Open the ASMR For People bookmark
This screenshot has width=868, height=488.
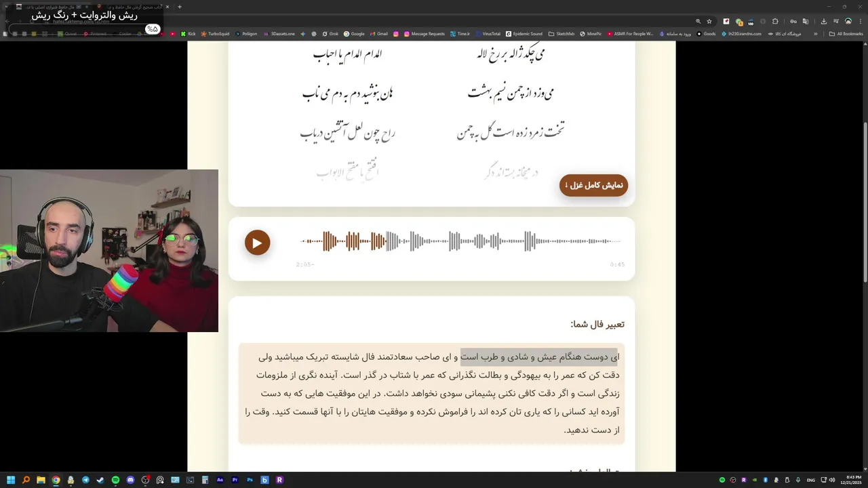tap(630, 34)
